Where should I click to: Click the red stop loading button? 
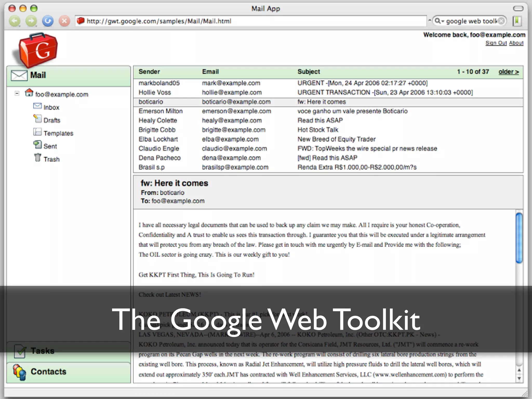click(x=64, y=21)
